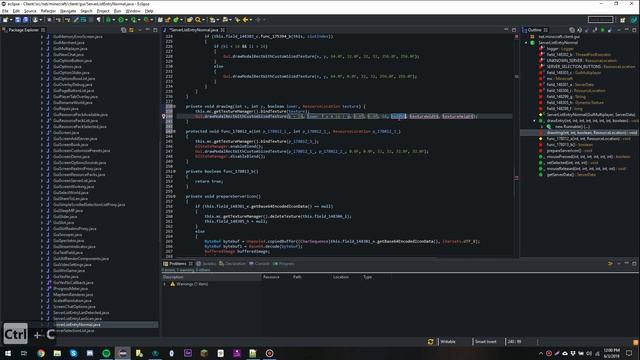The width and height of the screenshot is (640, 360).
Task: Click the Open Perspective icon top right
Action: pyautogui.click(x=622, y=20)
